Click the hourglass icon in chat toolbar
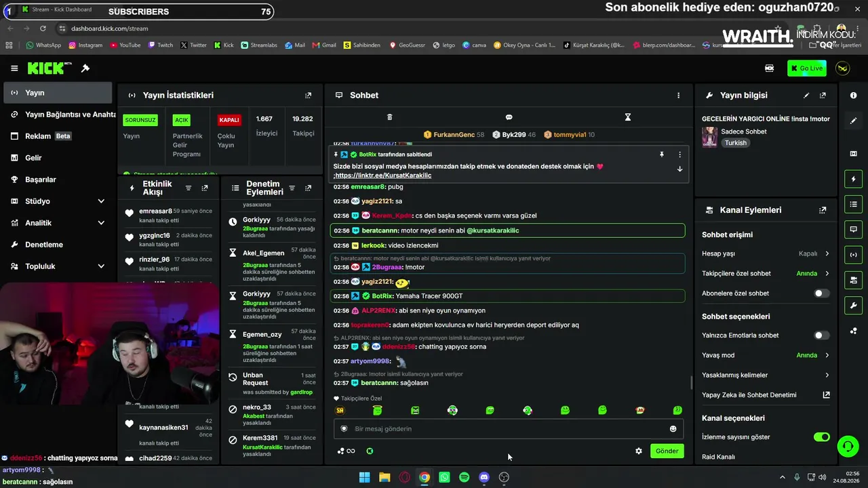 coord(628,117)
